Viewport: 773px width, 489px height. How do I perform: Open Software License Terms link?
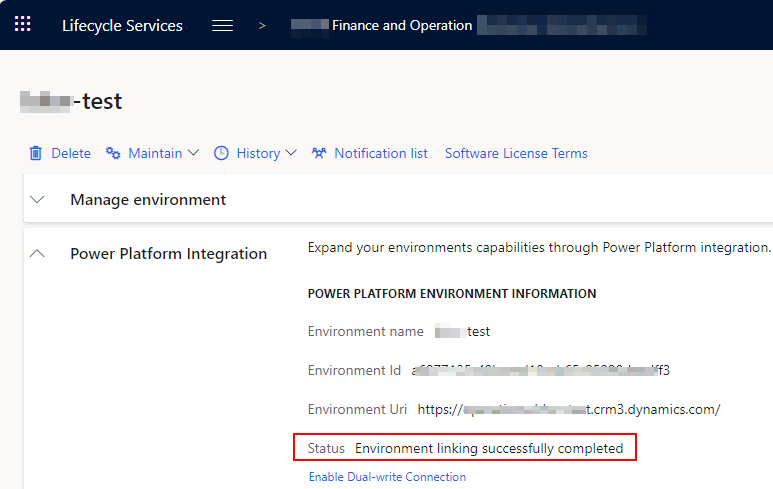coord(516,153)
